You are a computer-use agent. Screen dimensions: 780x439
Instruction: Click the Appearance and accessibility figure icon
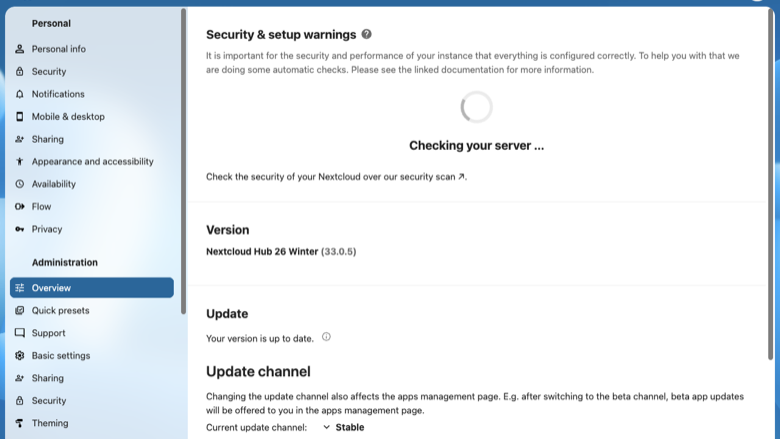tap(19, 161)
